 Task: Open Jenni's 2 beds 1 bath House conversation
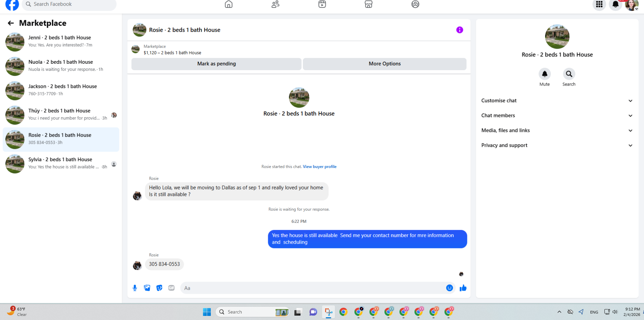point(61,42)
